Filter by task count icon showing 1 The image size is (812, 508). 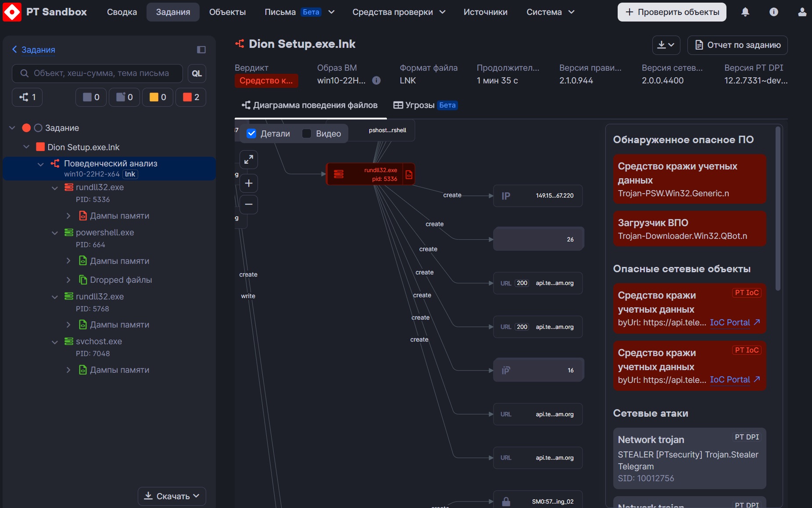27,97
